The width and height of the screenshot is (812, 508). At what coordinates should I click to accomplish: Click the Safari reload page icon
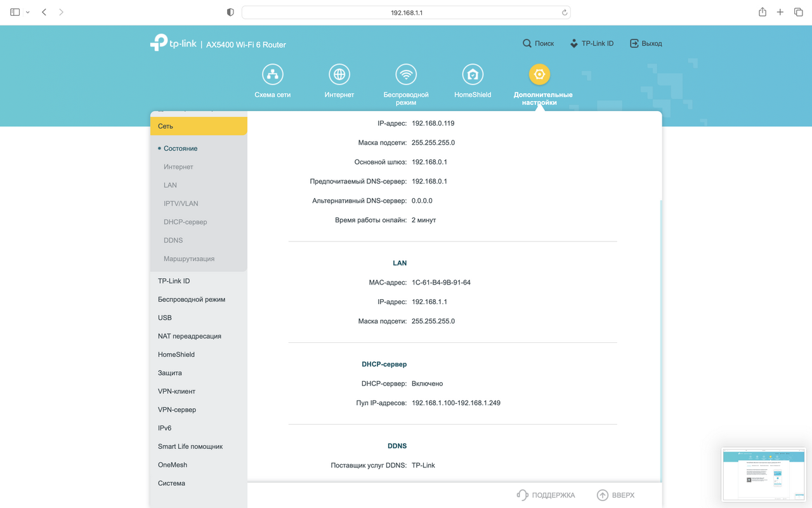tap(565, 13)
